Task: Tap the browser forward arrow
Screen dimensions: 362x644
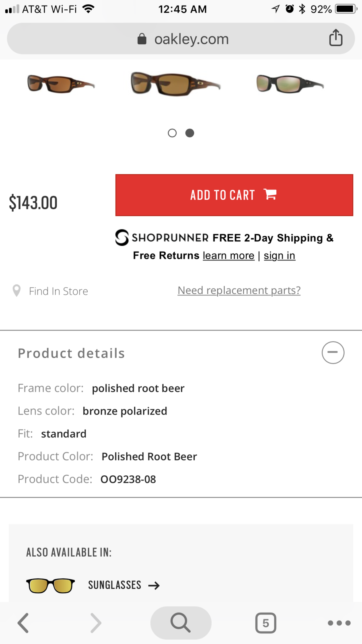Action: (x=95, y=623)
